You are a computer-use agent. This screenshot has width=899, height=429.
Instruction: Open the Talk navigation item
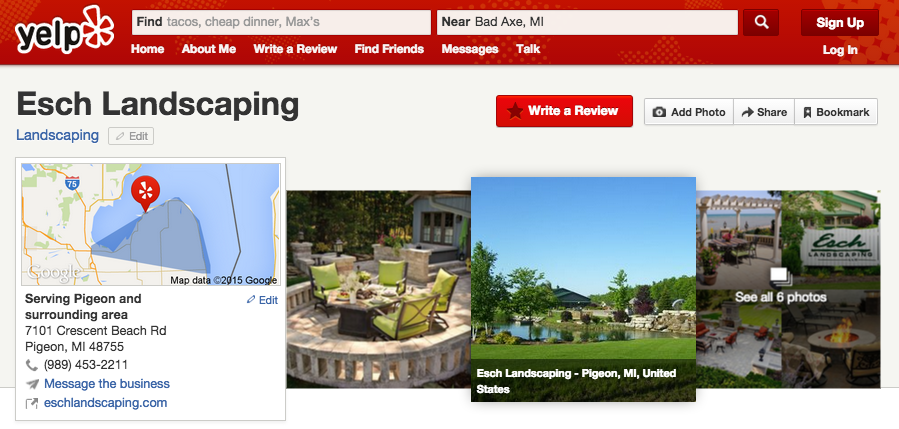pos(527,49)
